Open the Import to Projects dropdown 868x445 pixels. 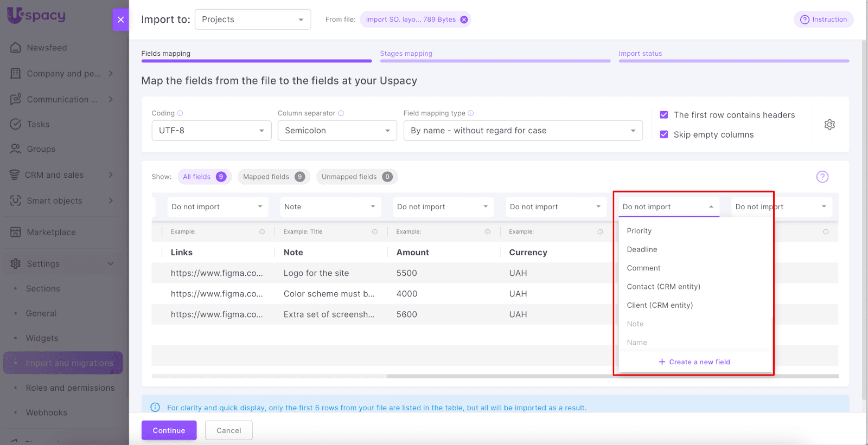[252, 20]
